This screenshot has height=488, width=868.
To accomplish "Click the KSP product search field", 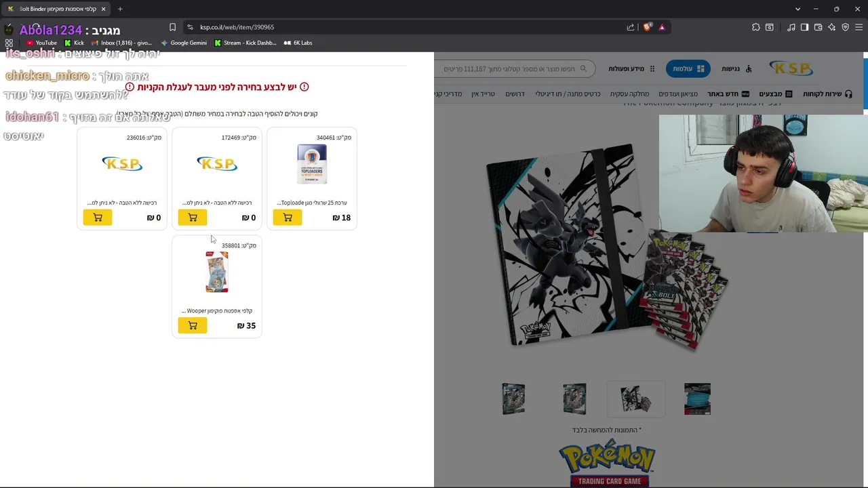I will point(515,68).
